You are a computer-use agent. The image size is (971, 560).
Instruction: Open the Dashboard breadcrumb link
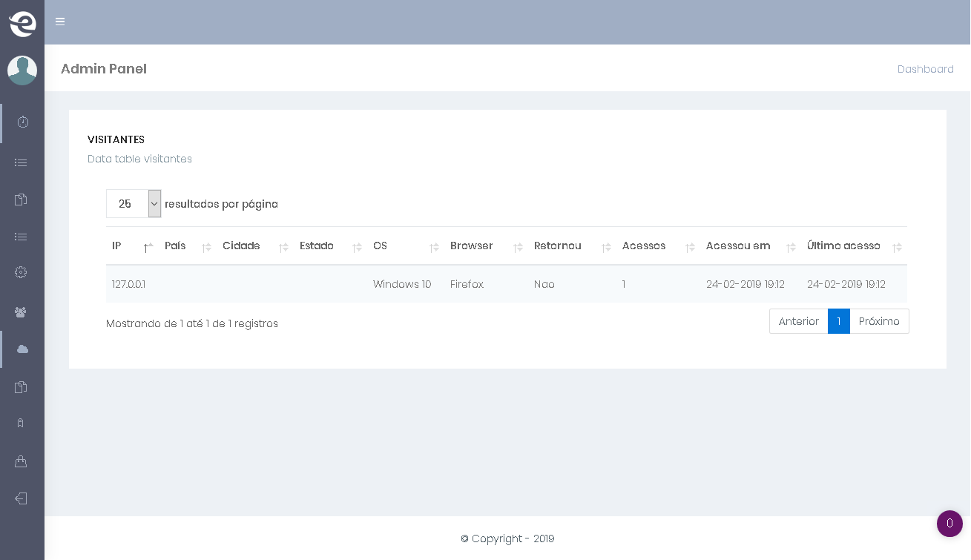pos(925,69)
